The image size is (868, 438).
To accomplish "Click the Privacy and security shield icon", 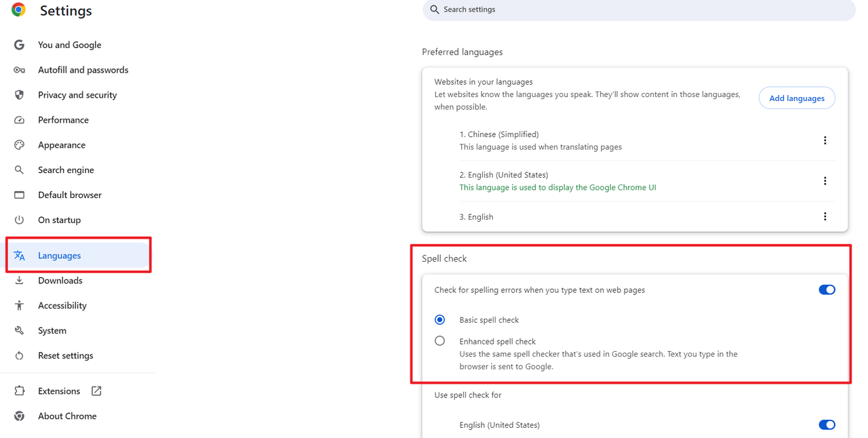I will coord(19,95).
